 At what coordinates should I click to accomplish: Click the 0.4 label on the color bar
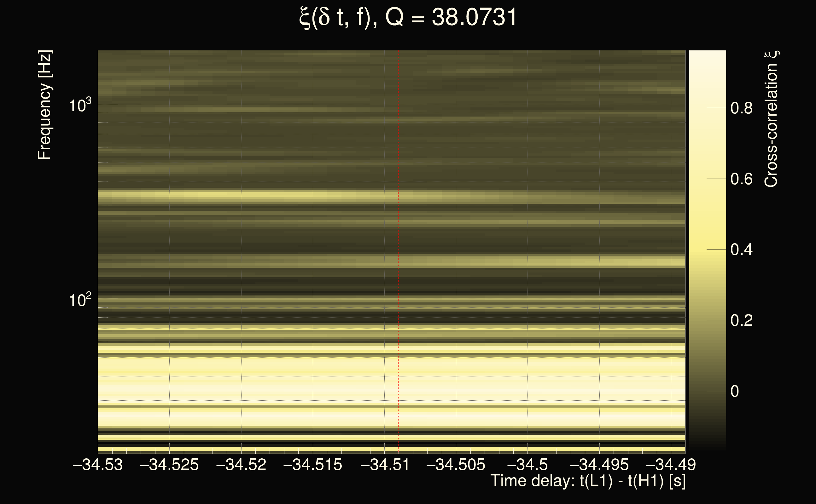741,250
